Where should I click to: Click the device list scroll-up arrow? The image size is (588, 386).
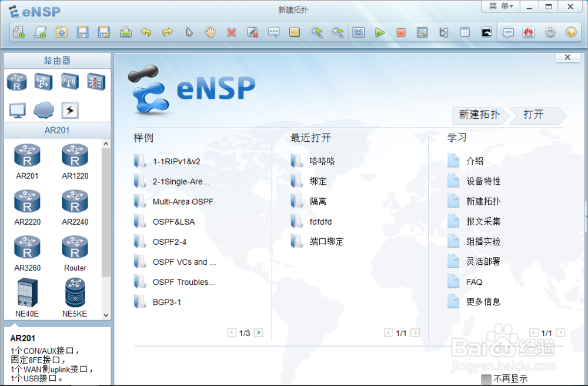coord(106,144)
